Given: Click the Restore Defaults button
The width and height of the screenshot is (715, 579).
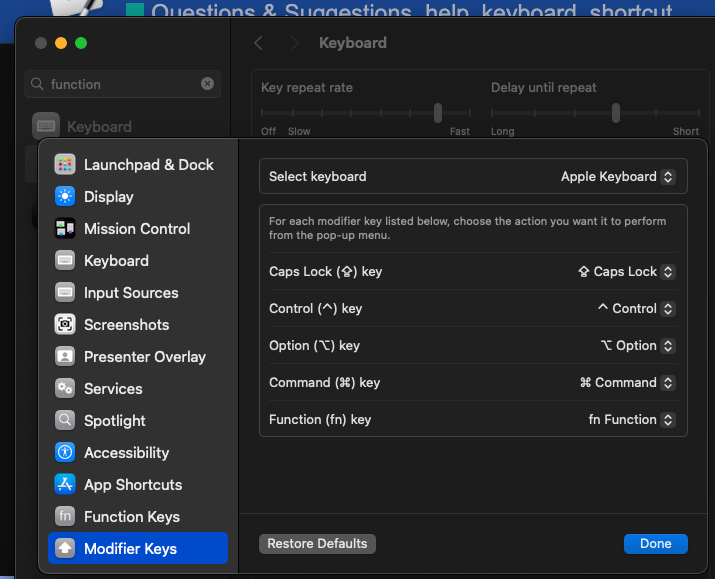Looking at the screenshot, I should (317, 544).
